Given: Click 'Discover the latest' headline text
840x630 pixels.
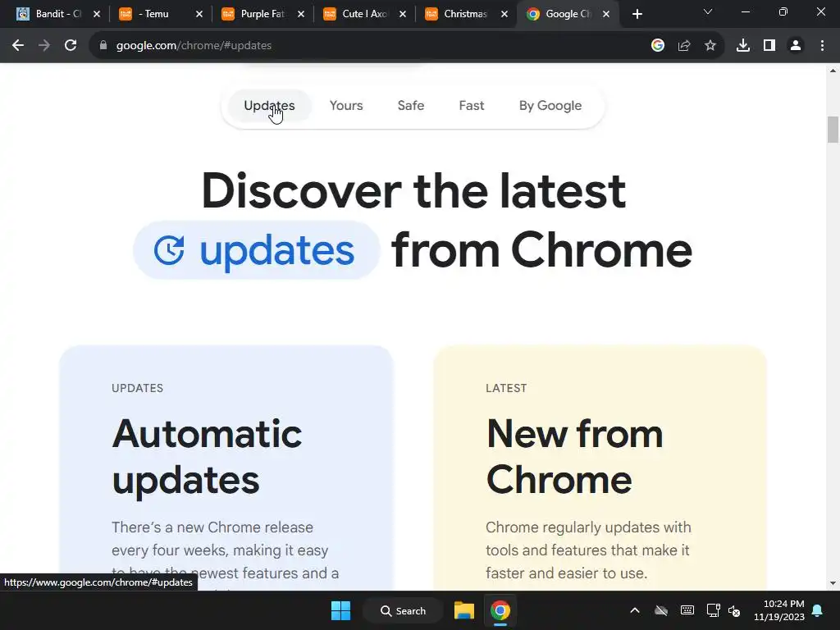Looking at the screenshot, I should [413, 190].
